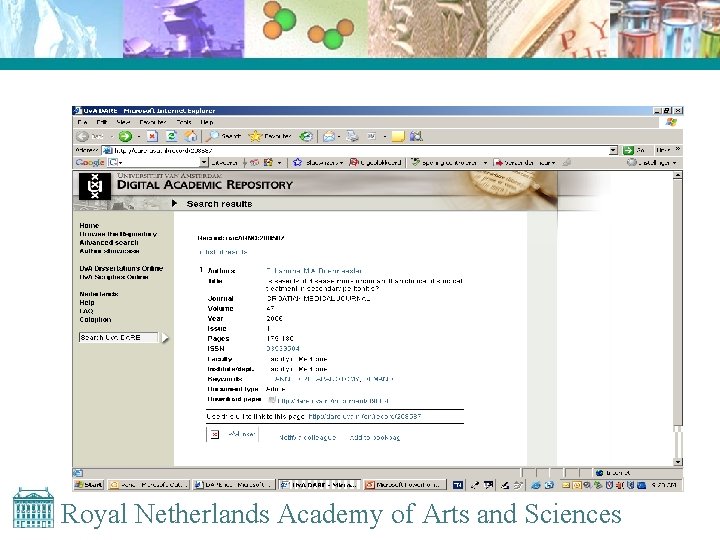Screen dimensions: 720x540
Task: Click the Internet Explorer Back arrow
Action: 83,136
